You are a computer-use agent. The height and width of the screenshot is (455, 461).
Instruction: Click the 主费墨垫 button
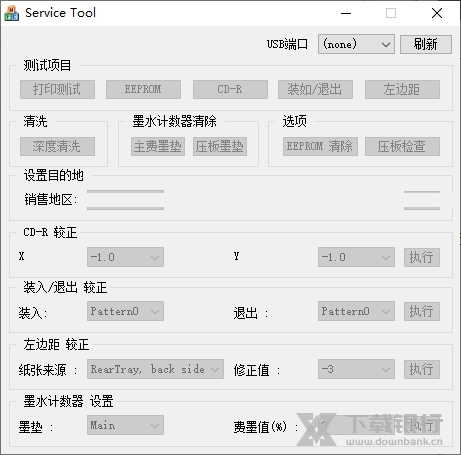(158, 146)
